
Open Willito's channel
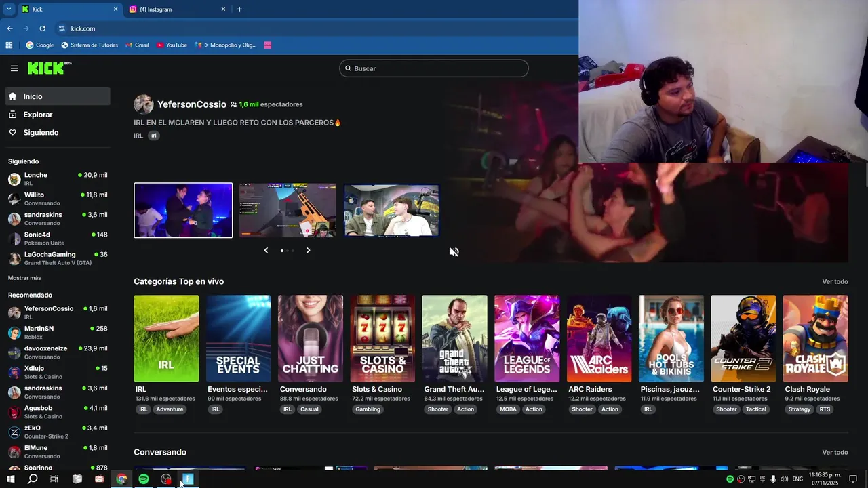pyautogui.click(x=58, y=199)
